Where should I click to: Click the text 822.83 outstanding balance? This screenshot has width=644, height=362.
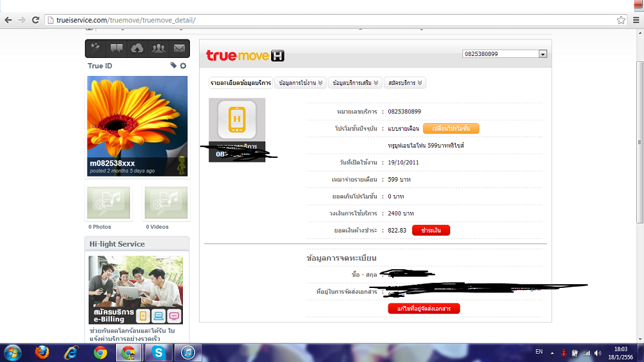click(x=397, y=230)
